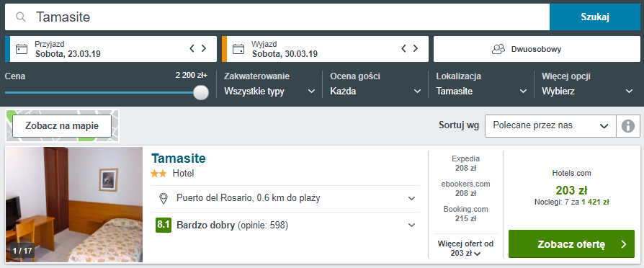Click the location pin icon for Puerto del Rosario
The width and height of the screenshot is (644, 268).
coord(164,199)
